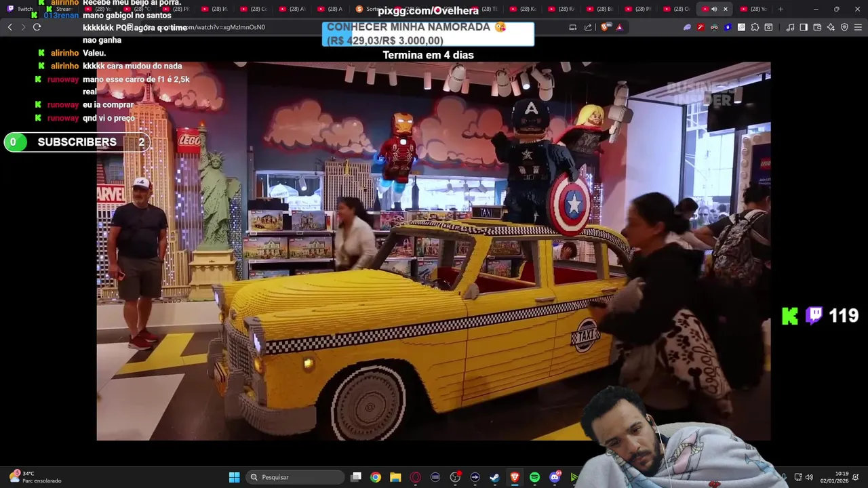The image size is (868, 488).
Task: Switch to the Stream tab with Kick icon
Action: point(60,9)
